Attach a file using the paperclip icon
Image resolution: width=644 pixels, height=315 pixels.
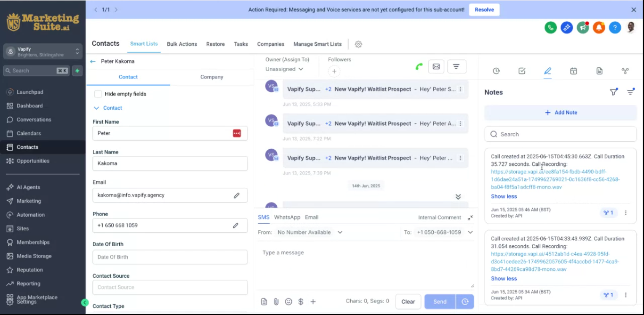[x=276, y=301]
